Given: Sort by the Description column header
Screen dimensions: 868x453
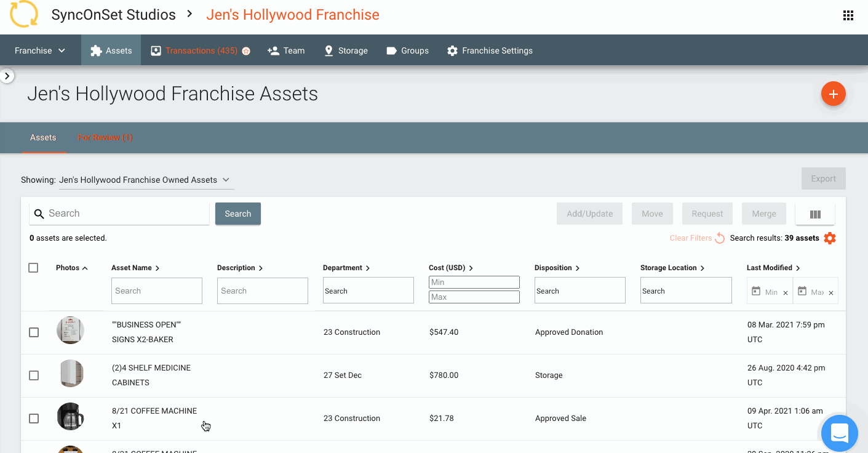Looking at the screenshot, I should (x=240, y=268).
